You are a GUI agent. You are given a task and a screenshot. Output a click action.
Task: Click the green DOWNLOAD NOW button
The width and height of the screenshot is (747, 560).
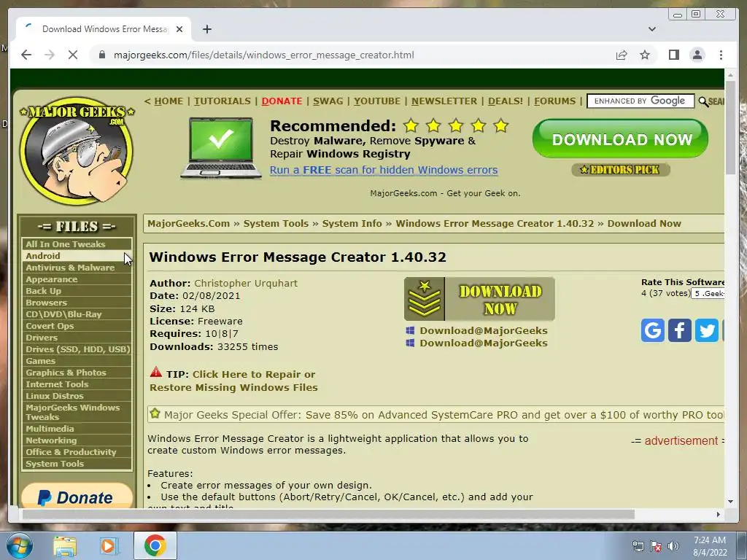620,139
